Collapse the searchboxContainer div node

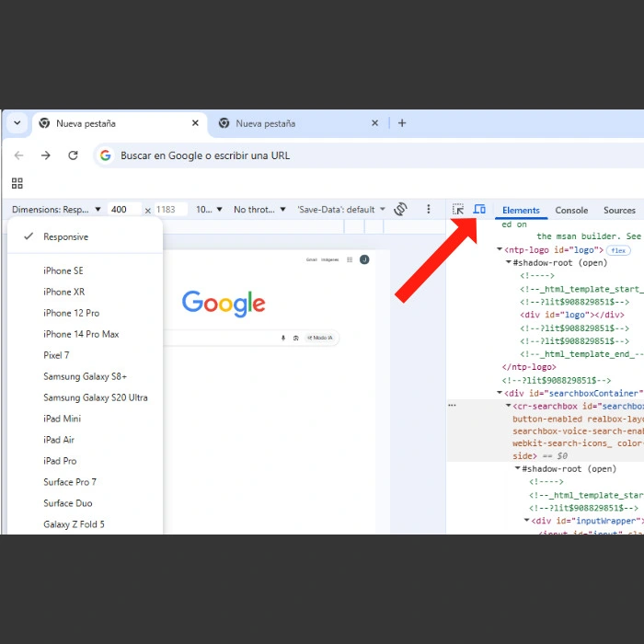tap(500, 393)
